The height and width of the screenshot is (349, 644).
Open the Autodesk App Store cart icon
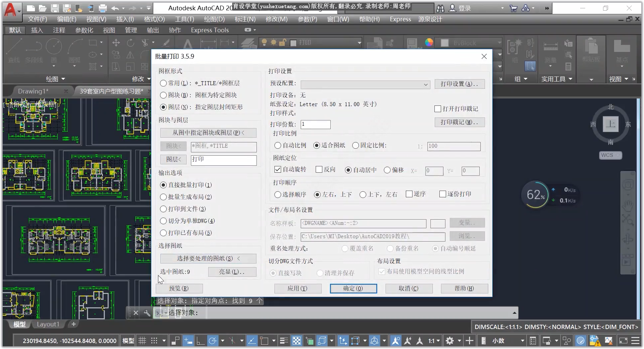tap(513, 8)
